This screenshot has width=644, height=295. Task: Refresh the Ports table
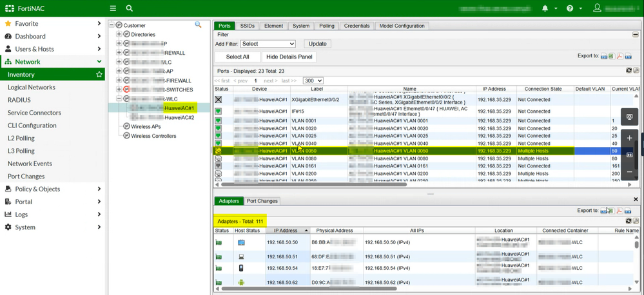tap(629, 70)
